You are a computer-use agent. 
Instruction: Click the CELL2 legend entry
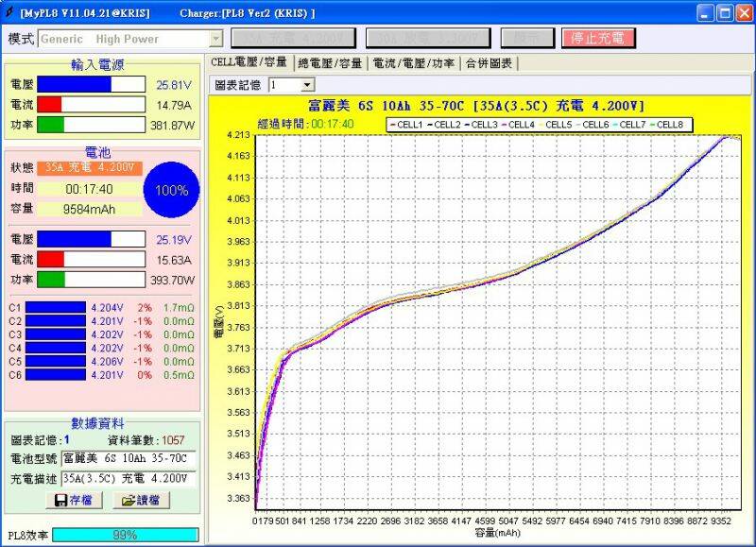click(x=443, y=125)
